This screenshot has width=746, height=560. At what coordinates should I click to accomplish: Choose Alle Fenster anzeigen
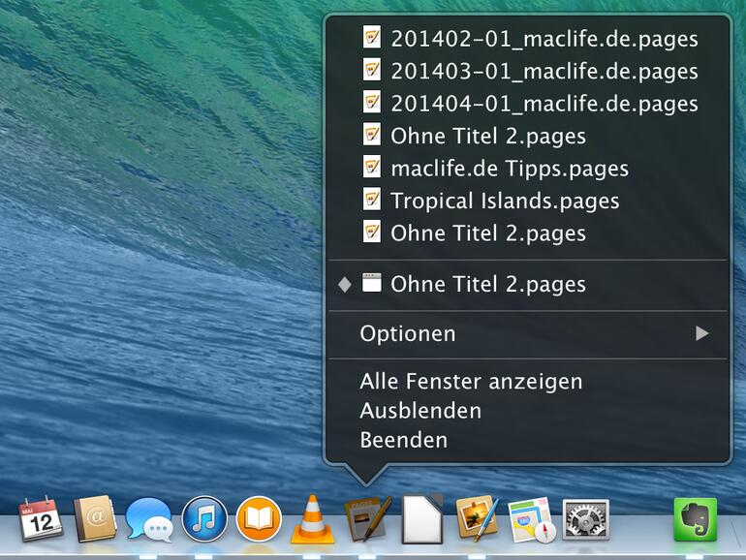tap(528, 381)
